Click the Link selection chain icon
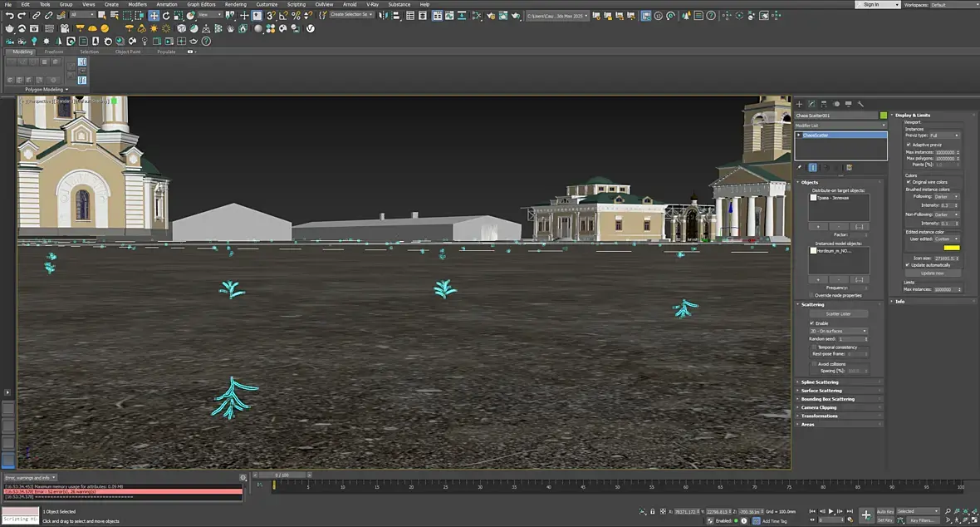 point(36,16)
